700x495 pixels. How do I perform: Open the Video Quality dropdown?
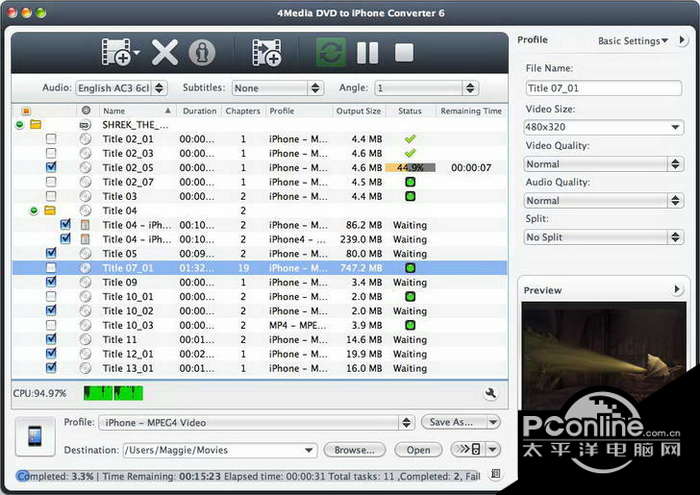point(604,164)
